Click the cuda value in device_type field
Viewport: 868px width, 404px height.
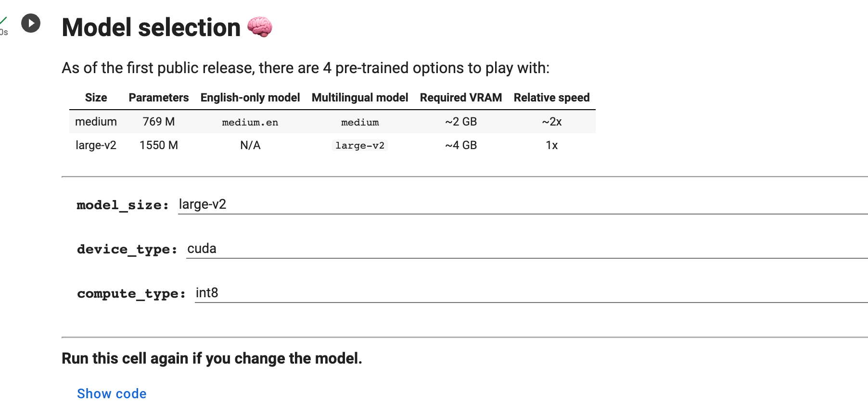click(202, 249)
